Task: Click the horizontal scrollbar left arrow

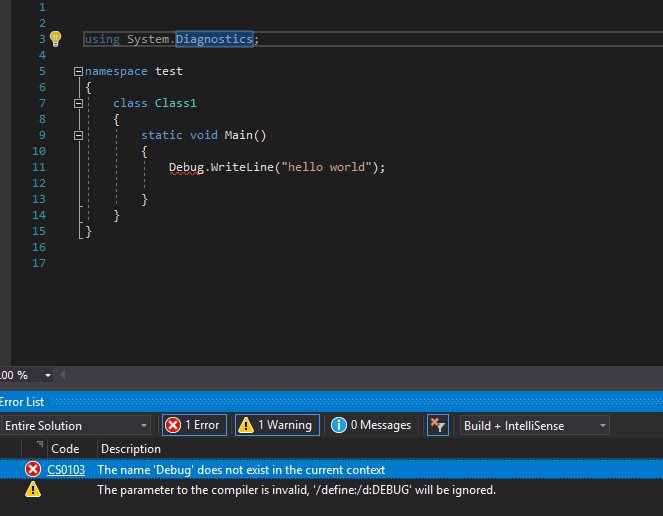Action: [x=63, y=375]
